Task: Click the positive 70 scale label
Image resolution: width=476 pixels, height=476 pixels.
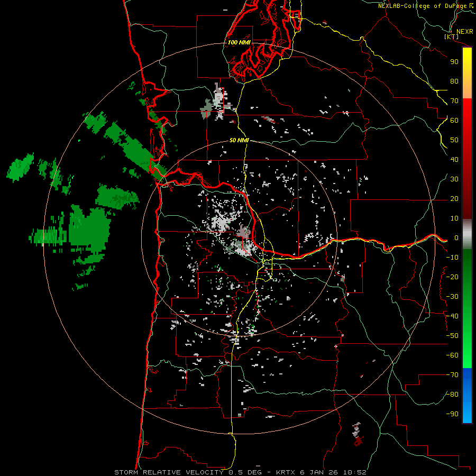Action: pos(454,101)
